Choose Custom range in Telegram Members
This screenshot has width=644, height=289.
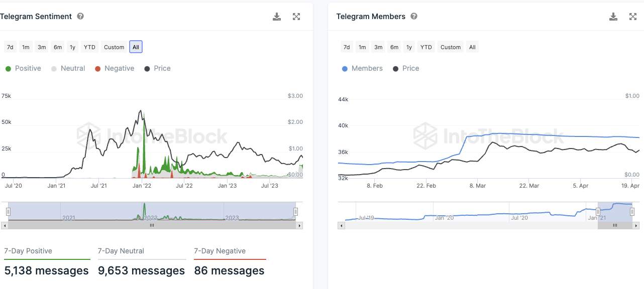point(451,47)
